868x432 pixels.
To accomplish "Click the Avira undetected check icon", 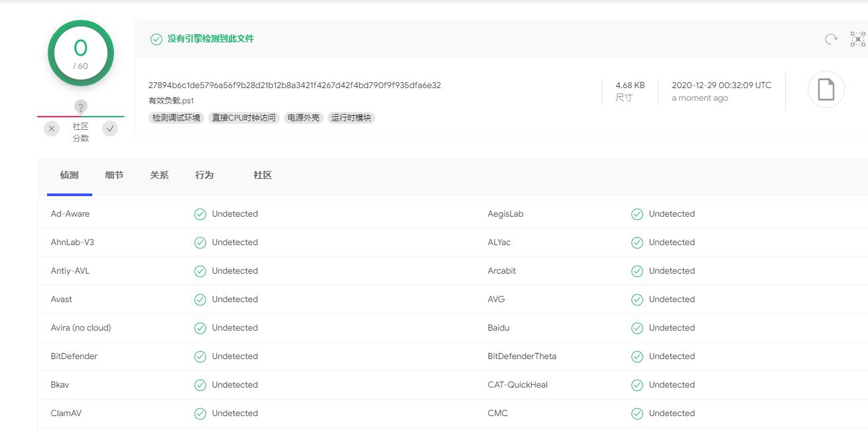I will point(200,328).
